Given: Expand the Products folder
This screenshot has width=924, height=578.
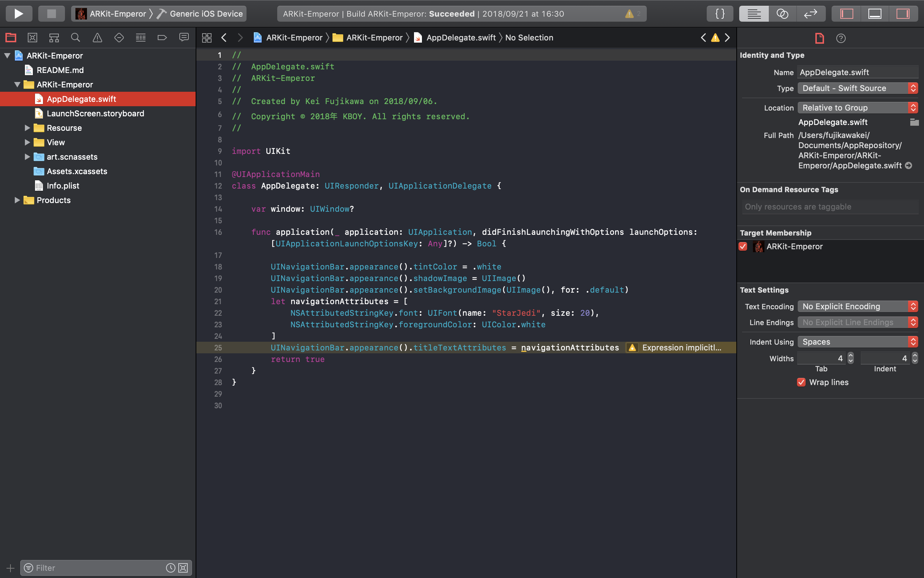Looking at the screenshot, I should (17, 200).
